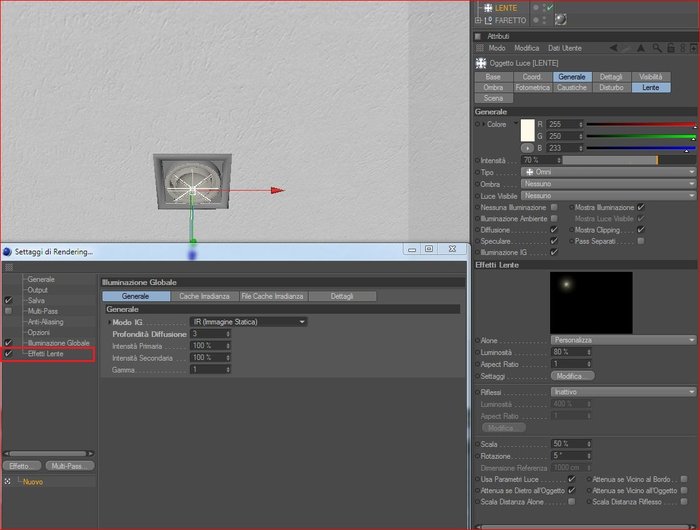Open the Riflessi Inattivo dropdown
Image resolution: width=700 pixels, height=530 pixels.
[x=623, y=392]
